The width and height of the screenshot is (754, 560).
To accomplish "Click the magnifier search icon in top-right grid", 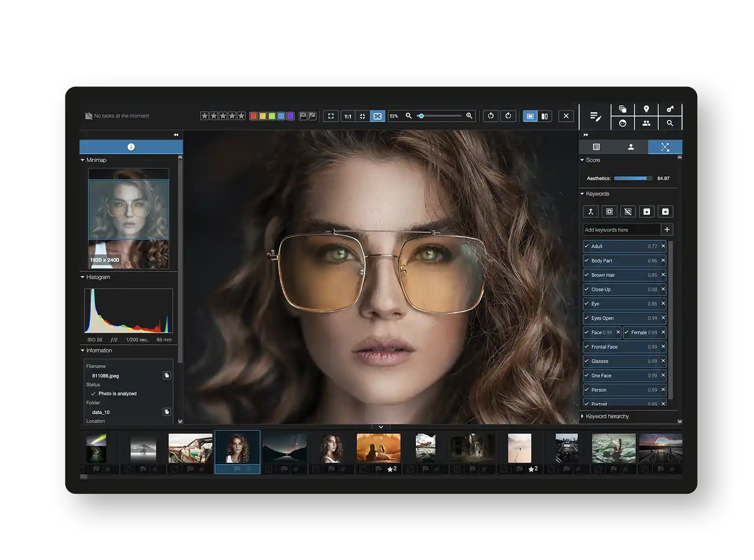I will [670, 123].
